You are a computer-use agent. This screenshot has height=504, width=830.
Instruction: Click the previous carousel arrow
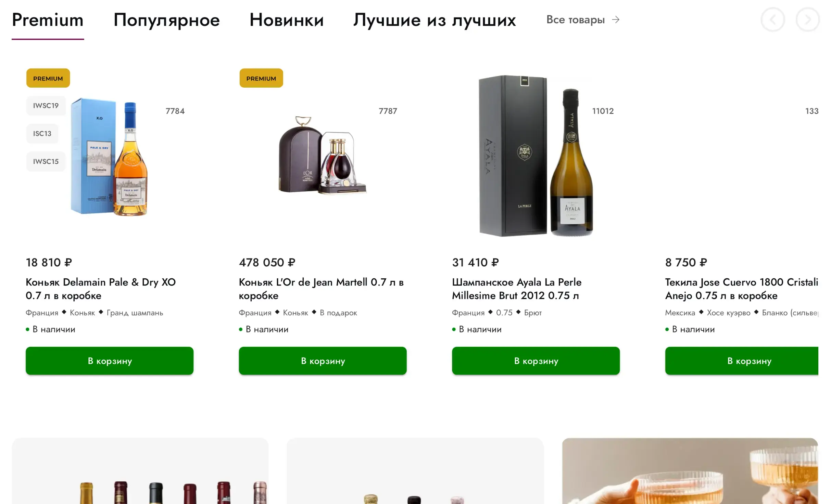click(x=773, y=20)
